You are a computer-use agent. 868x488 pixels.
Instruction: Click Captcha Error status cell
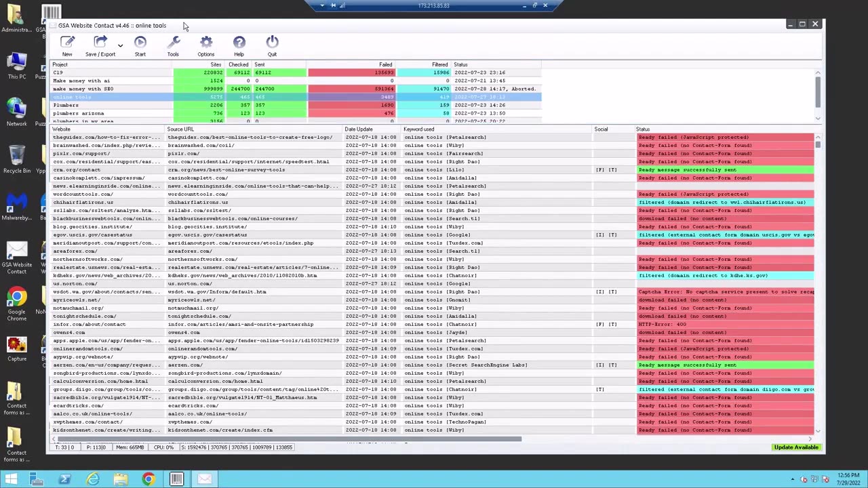point(725,292)
